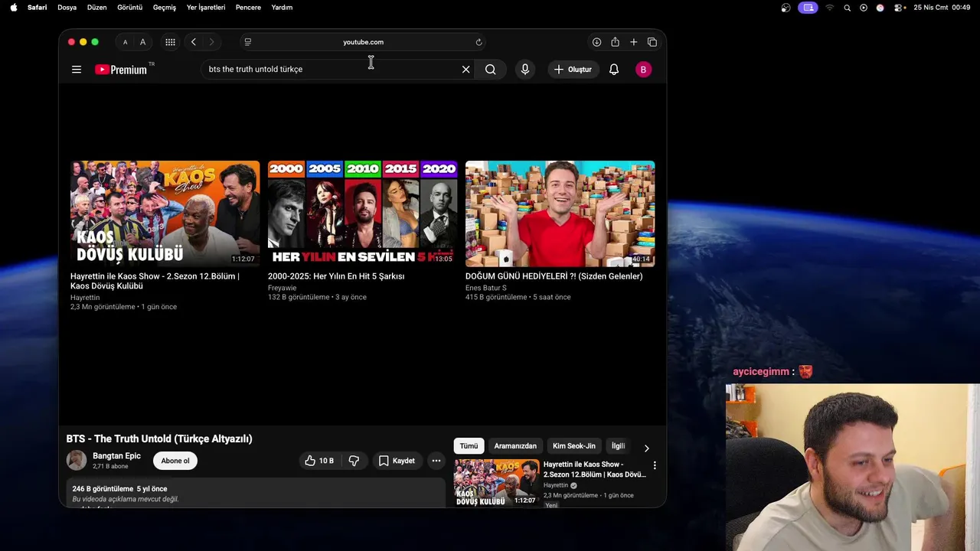This screenshot has height=551, width=980.
Task: Open Enes Batur S channel link
Action: [485, 288]
